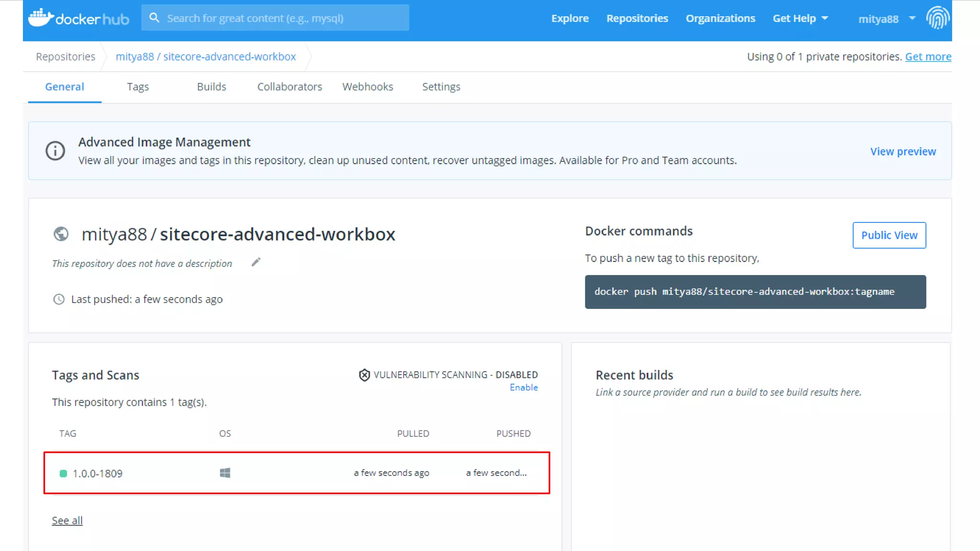Click the docker push command box

tap(755, 292)
